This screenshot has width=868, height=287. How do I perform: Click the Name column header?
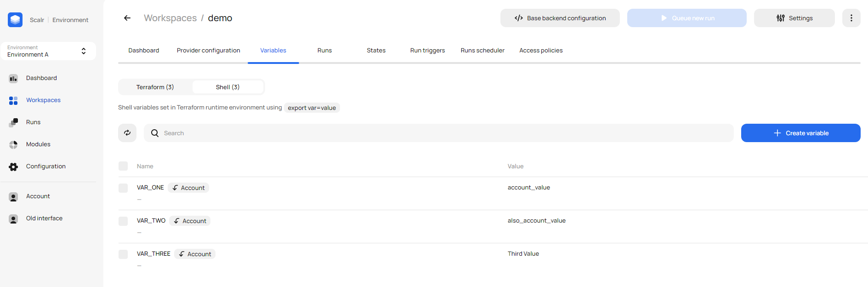tap(145, 166)
